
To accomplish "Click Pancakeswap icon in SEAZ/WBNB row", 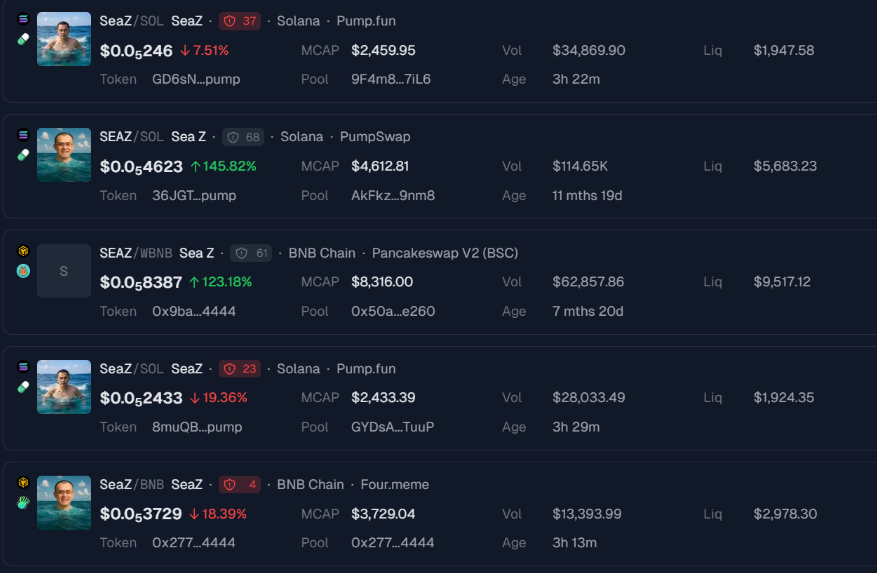I will coord(23,271).
